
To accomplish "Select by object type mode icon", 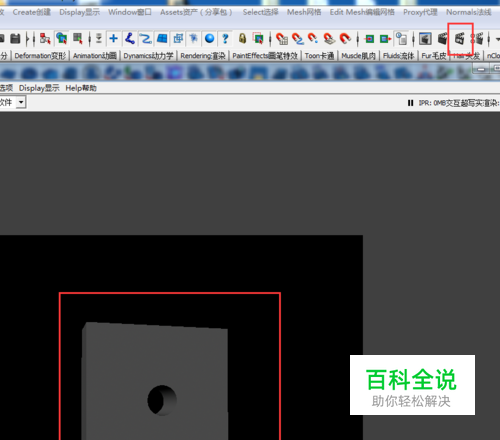I will 61,39.
